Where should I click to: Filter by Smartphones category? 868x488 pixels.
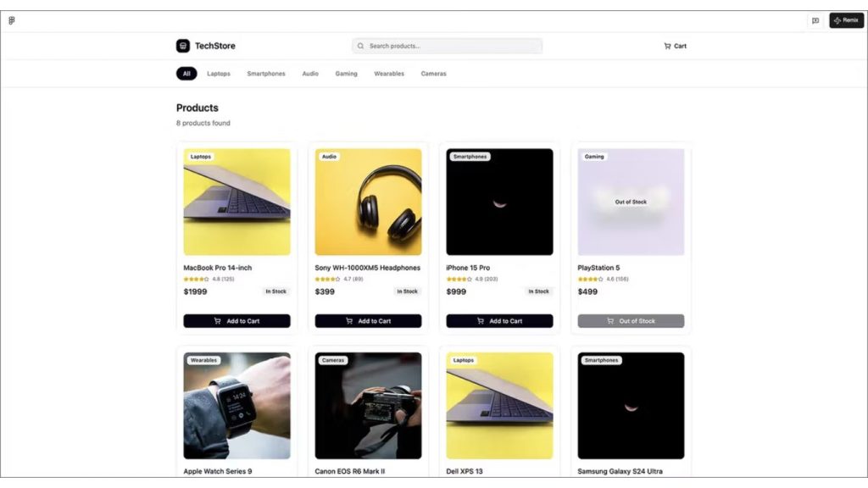[x=266, y=74]
